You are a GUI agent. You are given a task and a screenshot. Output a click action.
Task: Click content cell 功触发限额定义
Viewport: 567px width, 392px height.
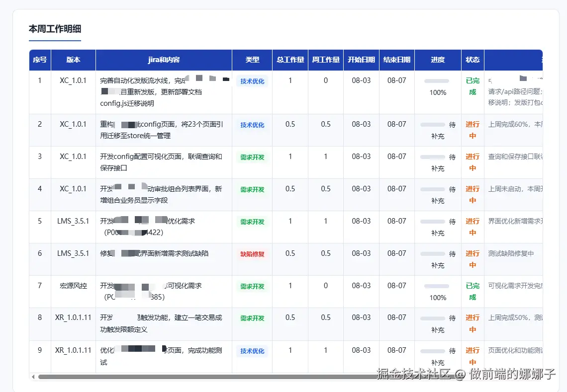pos(164,324)
